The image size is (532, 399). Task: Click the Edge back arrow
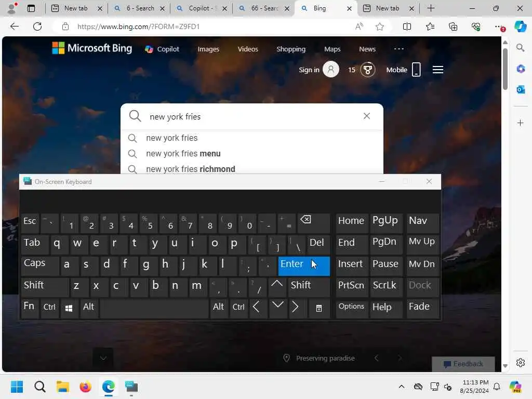(14, 26)
